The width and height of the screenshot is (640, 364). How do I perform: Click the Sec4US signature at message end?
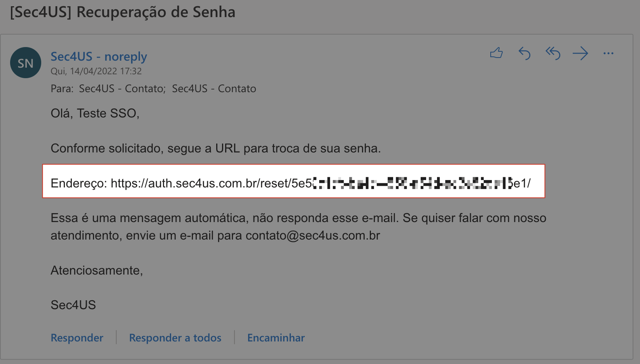point(73,305)
